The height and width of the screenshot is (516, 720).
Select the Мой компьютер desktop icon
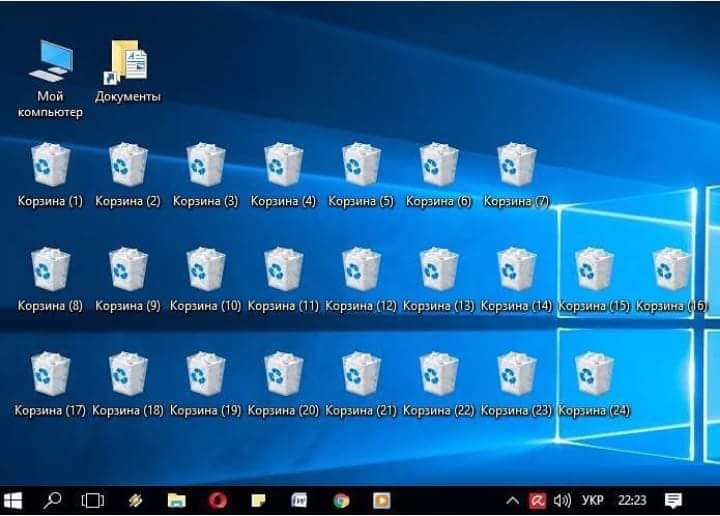pos(50,79)
